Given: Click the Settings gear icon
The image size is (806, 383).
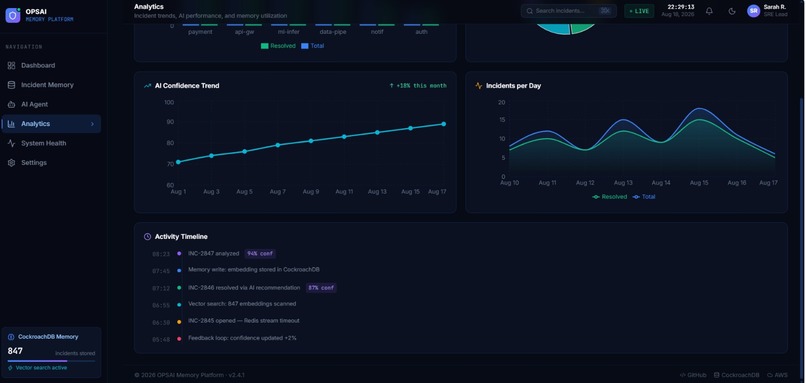Looking at the screenshot, I should click(11, 163).
